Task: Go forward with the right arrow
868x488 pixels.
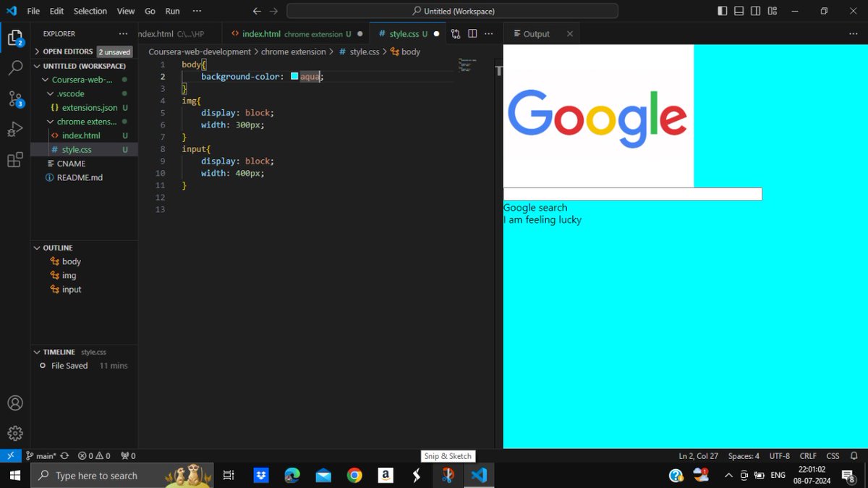Action: (x=273, y=11)
